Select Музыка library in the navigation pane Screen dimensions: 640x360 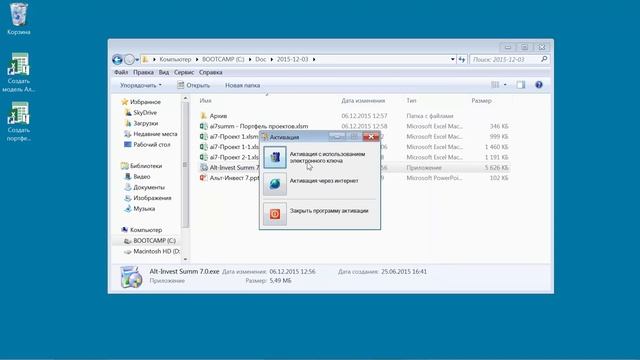140,209
